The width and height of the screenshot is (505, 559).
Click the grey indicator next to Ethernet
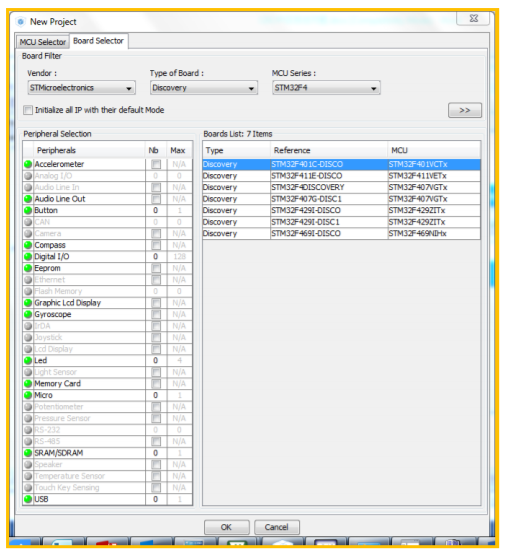click(x=28, y=280)
